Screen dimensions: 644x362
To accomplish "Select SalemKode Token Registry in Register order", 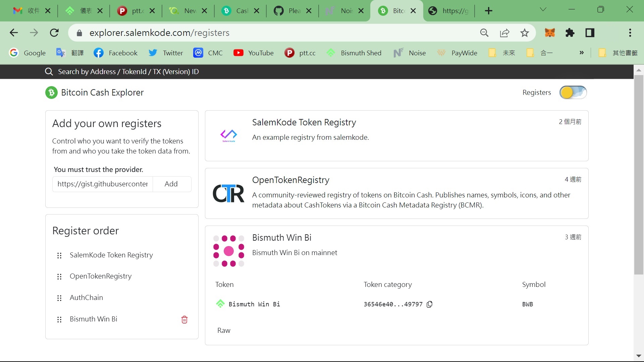I will (x=111, y=255).
